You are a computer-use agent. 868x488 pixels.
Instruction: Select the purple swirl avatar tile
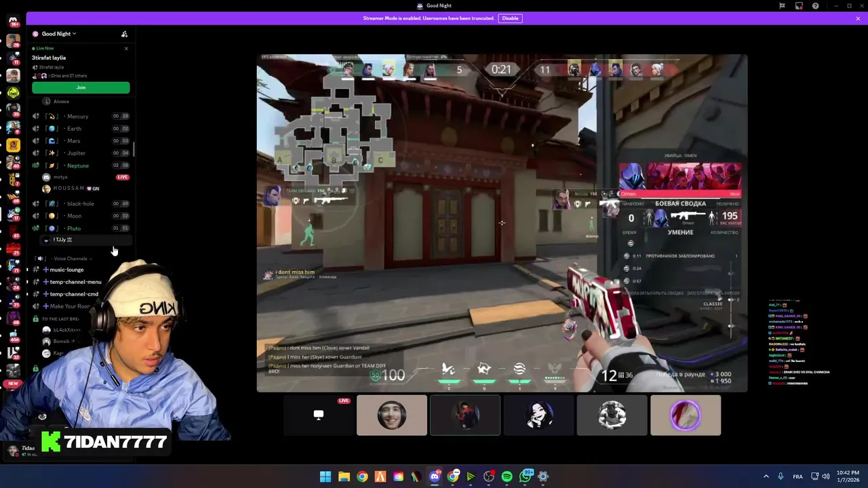686,415
